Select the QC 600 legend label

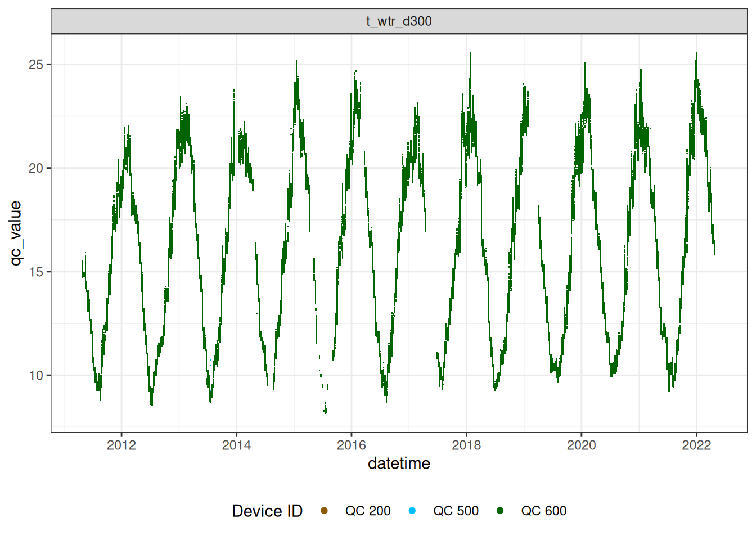tap(543, 511)
